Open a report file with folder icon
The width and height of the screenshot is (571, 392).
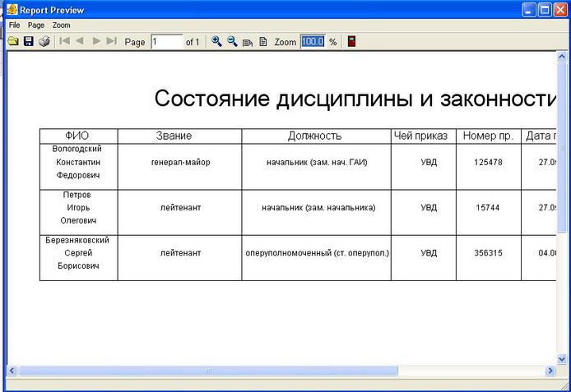[x=13, y=41]
